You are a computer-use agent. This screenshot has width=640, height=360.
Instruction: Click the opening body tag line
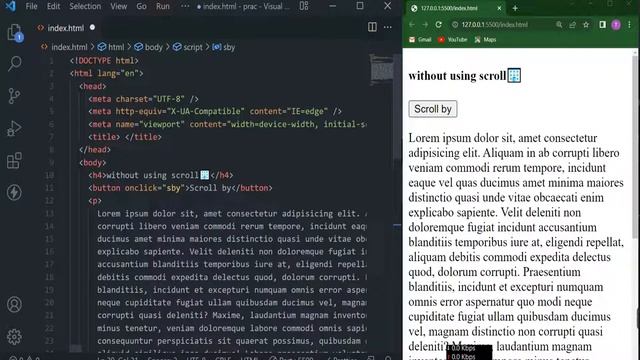point(93,162)
